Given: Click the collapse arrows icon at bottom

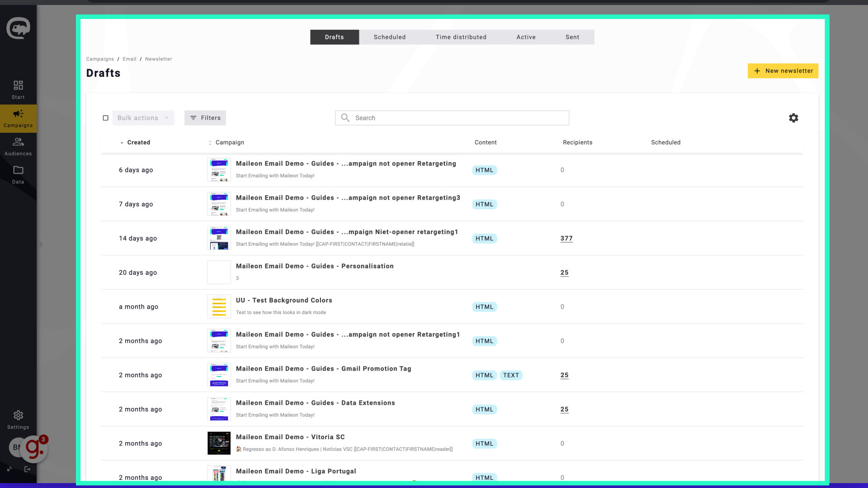Looking at the screenshot, I should point(9,469).
